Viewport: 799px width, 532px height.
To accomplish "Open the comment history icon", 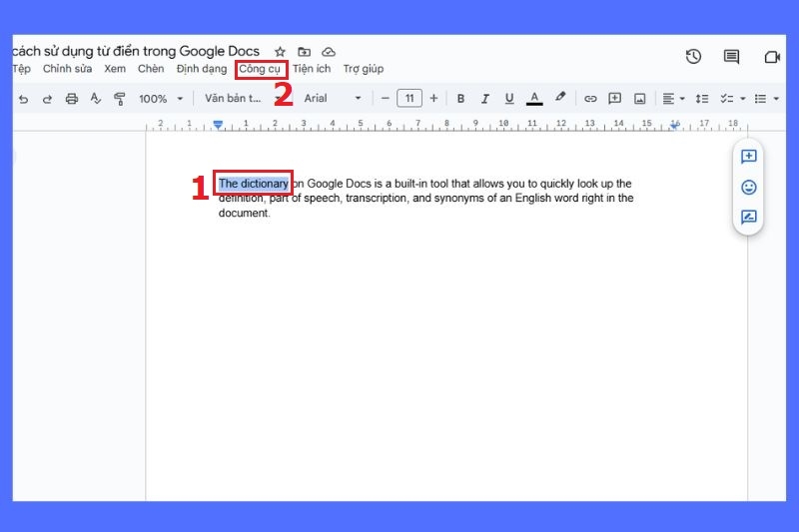I will [x=732, y=57].
